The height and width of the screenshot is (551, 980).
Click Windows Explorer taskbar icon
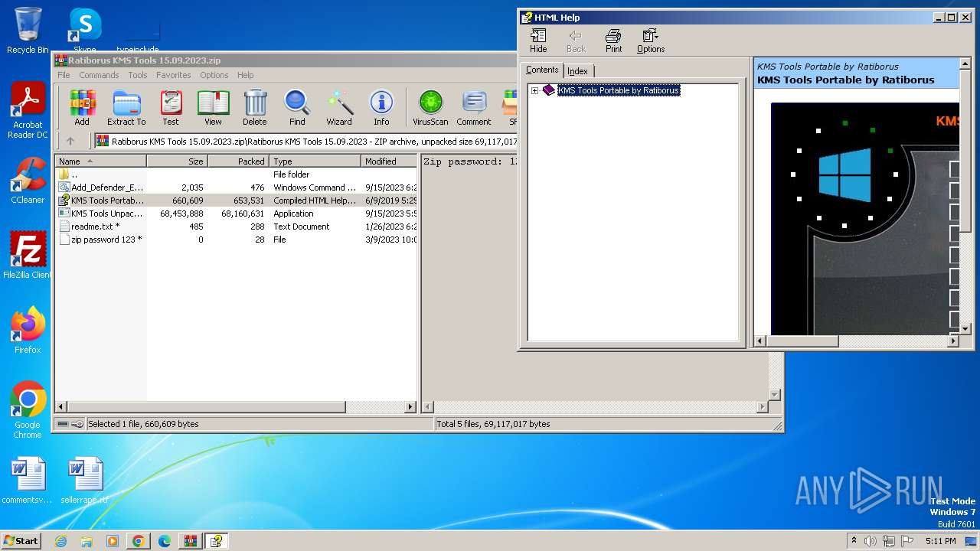click(87, 541)
